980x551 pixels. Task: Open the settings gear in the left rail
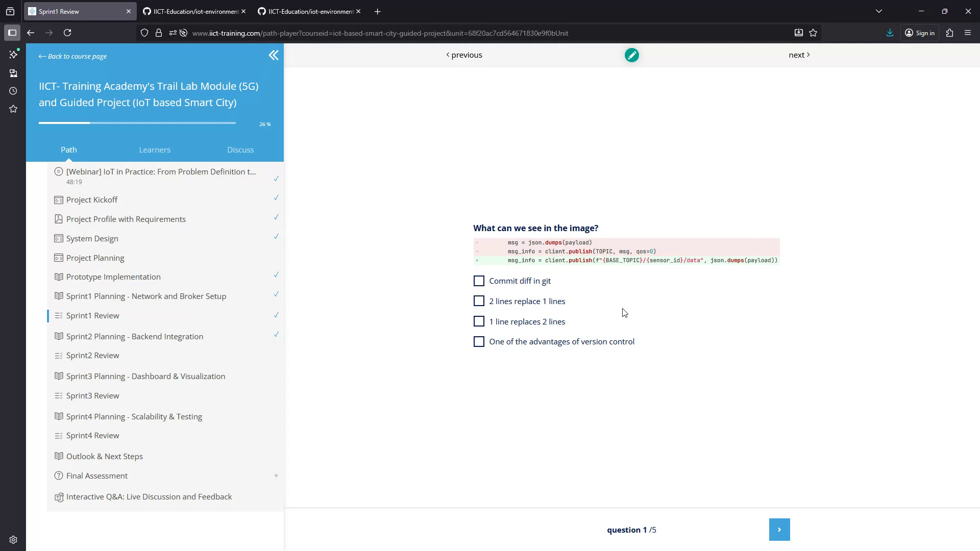pyautogui.click(x=13, y=539)
